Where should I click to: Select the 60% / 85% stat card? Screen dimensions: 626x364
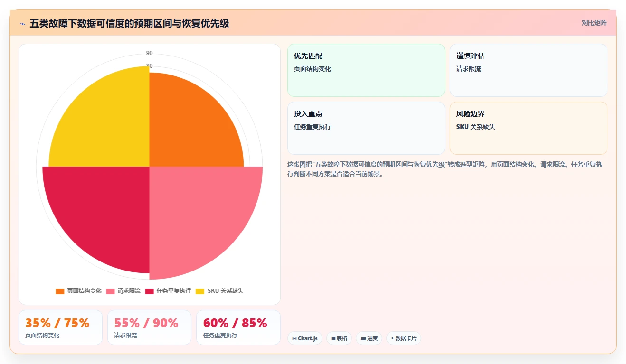tap(238, 327)
